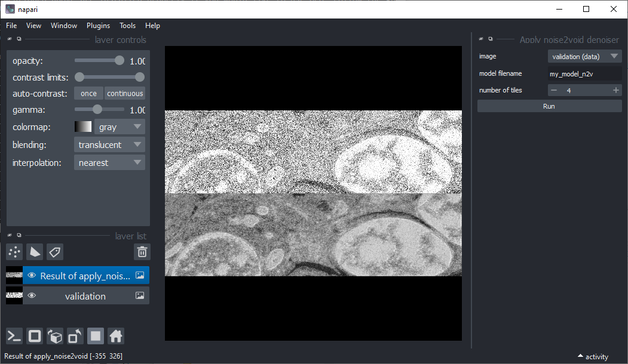
Task: Apply auto-contrast once
Action: (88, 93)
